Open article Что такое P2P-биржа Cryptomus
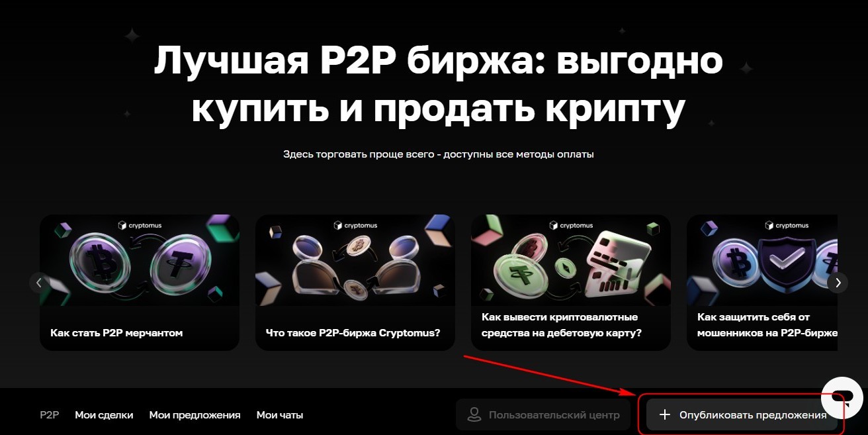 pyautogui.click(x=355, y=283)
